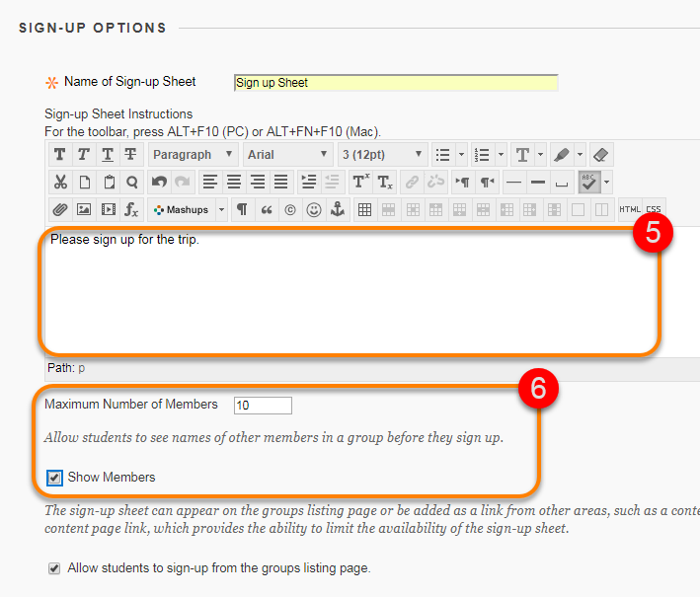Center align the text

click(234, 182)
